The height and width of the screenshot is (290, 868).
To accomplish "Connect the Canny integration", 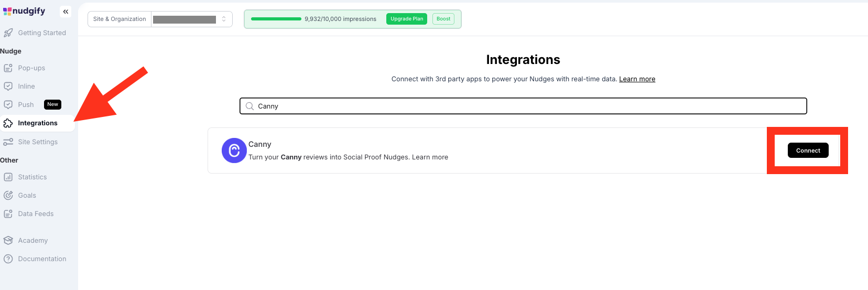I will (808, 151).
